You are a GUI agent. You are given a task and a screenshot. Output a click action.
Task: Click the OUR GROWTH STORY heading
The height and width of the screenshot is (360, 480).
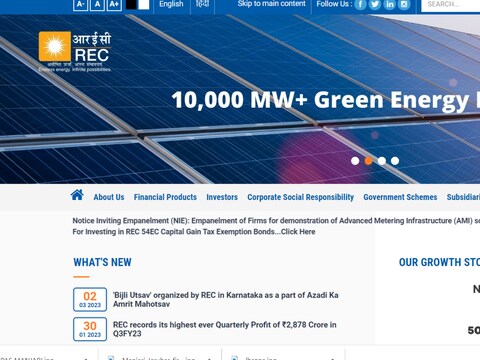439,262
